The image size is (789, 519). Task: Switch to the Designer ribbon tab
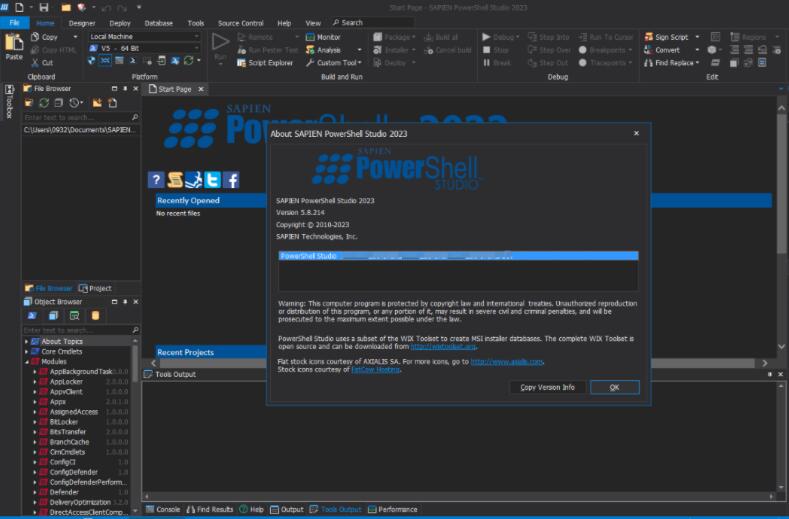coord(82,23)
